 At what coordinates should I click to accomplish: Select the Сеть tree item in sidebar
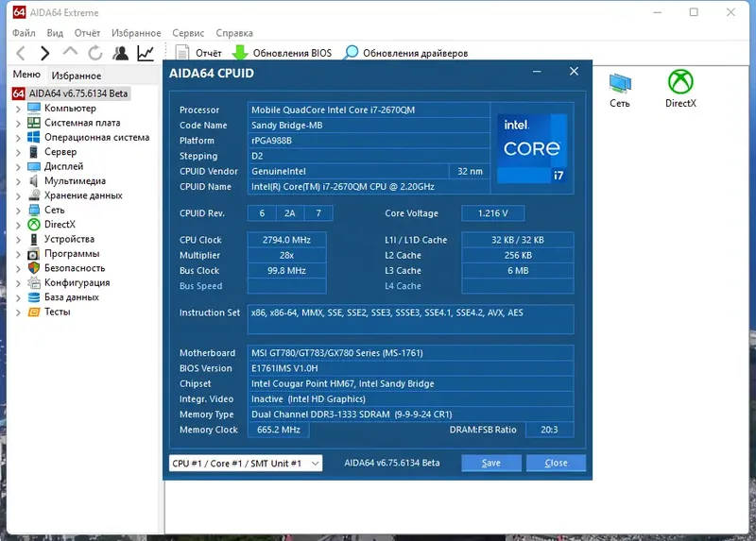point(54,210)
